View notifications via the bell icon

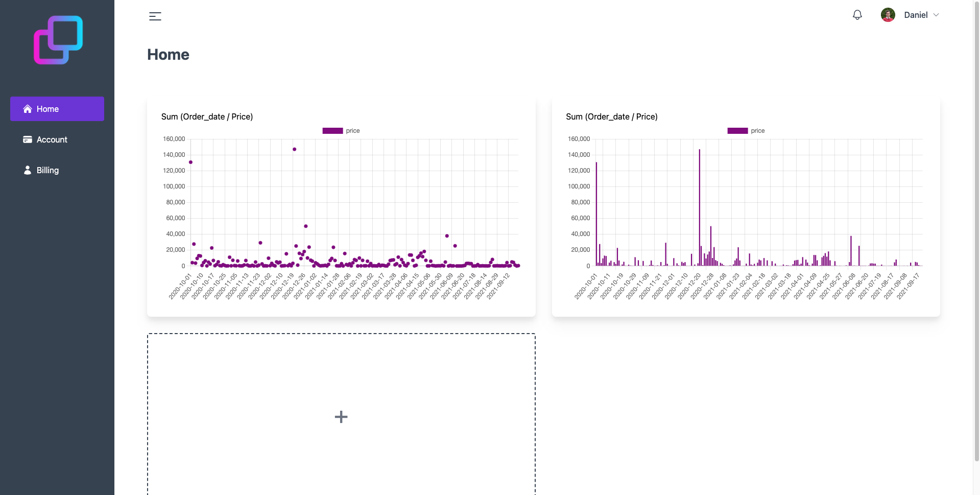[857, 15]
